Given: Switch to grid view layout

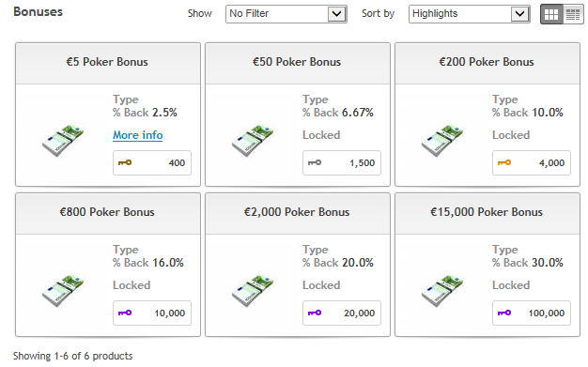Looking at the screenshot, I should [551, 14].
